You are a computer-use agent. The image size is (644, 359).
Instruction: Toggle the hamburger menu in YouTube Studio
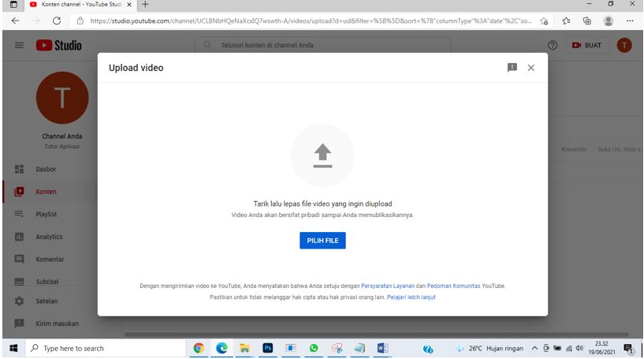click(x=19, y=46)
